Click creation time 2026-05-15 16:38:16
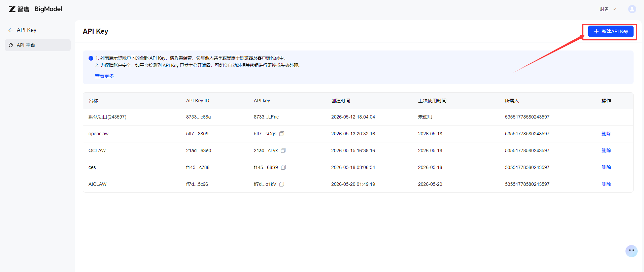Image resolution: width=644 pixels, height=272 pixels. click(353, 150)
